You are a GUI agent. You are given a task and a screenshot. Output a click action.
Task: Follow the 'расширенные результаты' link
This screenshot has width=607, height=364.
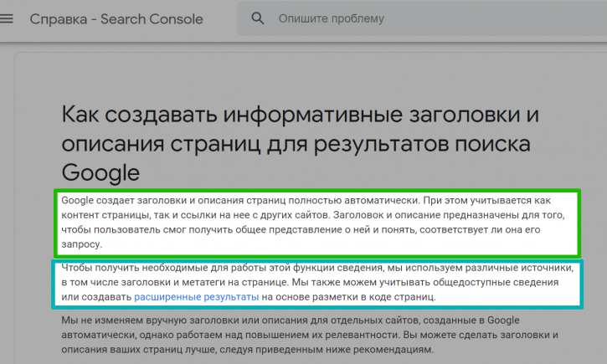(196, 297)
